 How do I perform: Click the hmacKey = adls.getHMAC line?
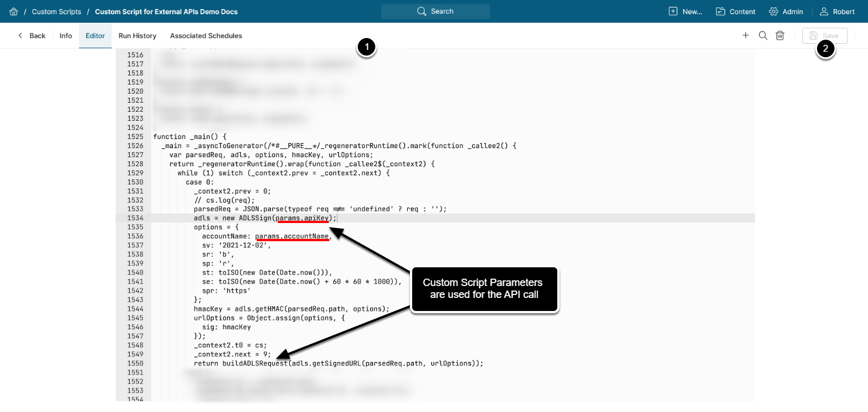(291, 309)
